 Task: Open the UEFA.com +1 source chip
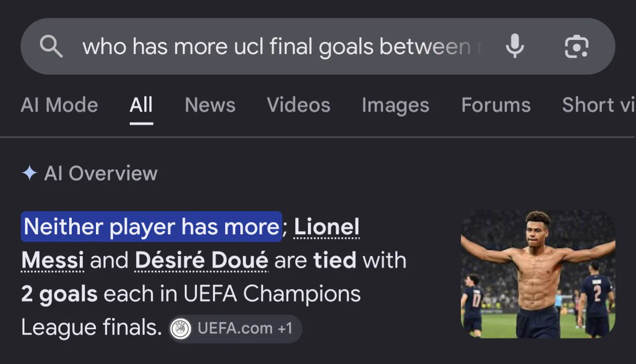(235, 329)
